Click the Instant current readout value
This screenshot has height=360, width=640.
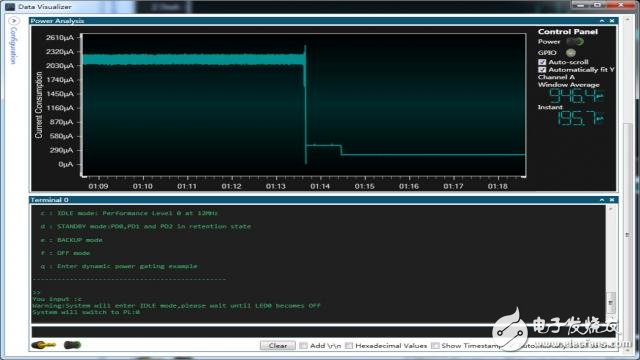(580, 118)
